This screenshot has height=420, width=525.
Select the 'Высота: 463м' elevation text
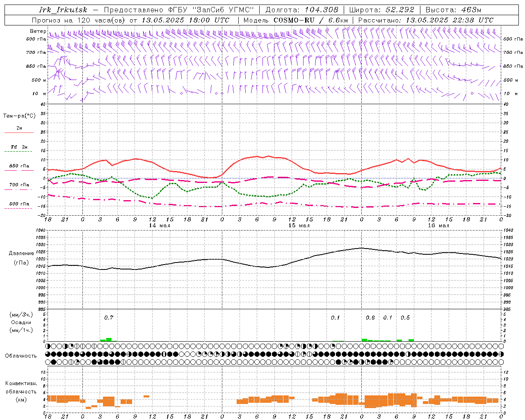[453, 10]
